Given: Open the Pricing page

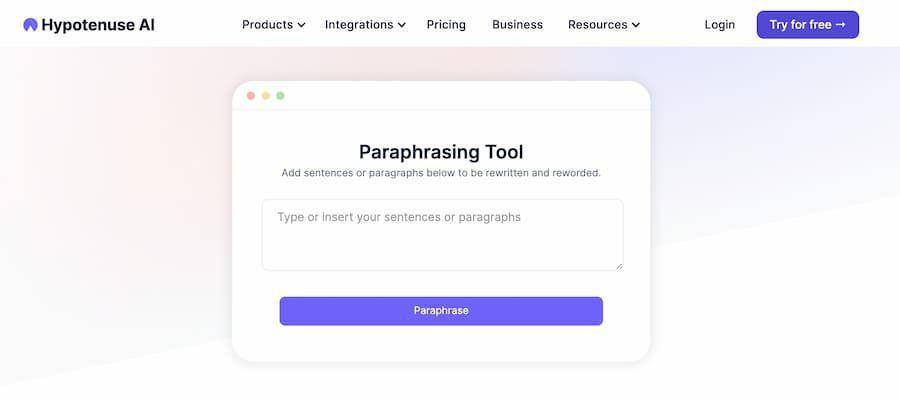Looking at the screenshot, I should pyautogui.click(x=446, y=25).
